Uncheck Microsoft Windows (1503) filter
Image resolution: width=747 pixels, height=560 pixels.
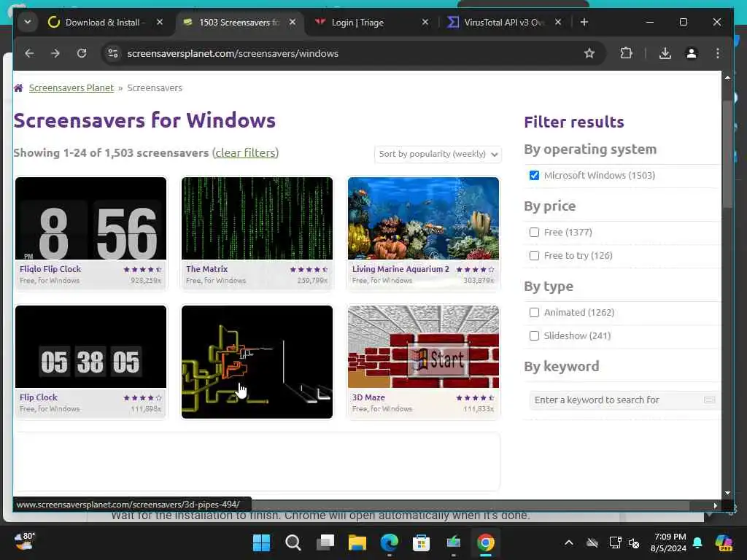point(534,175)
